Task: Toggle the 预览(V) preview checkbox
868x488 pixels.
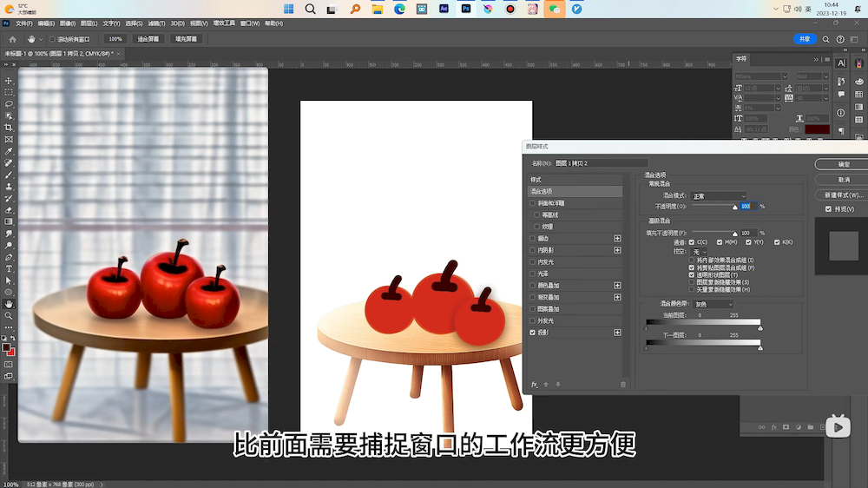Action: (x=828, y=209)
